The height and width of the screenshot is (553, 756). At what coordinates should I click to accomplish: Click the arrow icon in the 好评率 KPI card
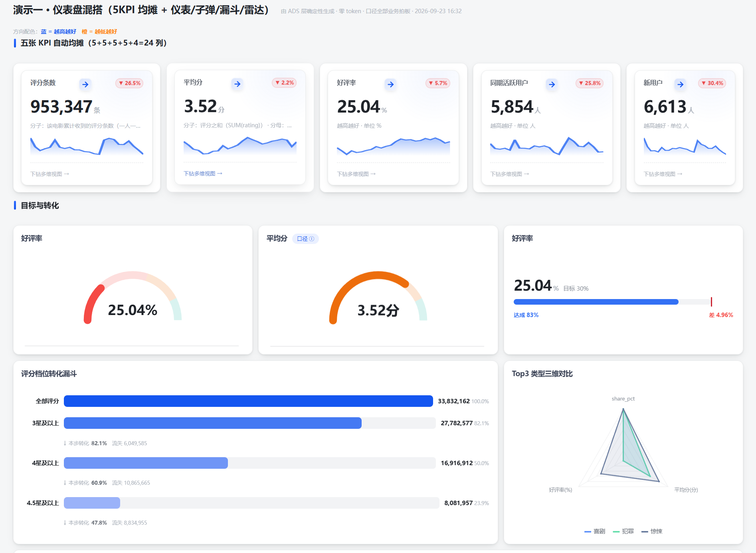pos(391,84)
